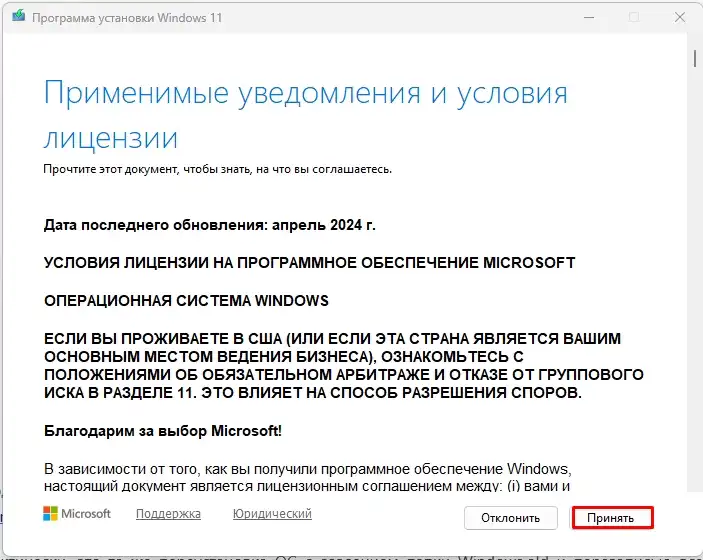
Task: Close the Windows 11 setup window
Action: click(680, 17)
